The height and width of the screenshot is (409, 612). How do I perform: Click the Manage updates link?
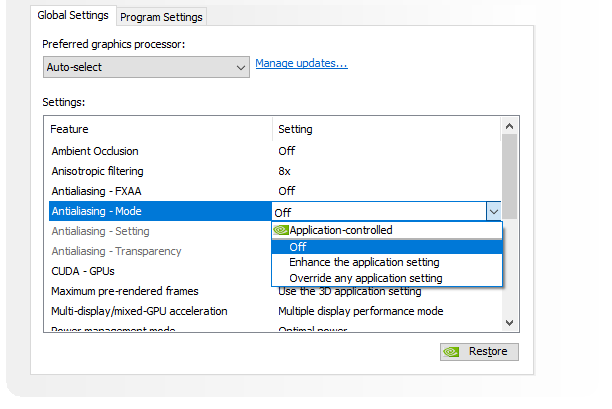pyautogui.click(x=301, y=63)
